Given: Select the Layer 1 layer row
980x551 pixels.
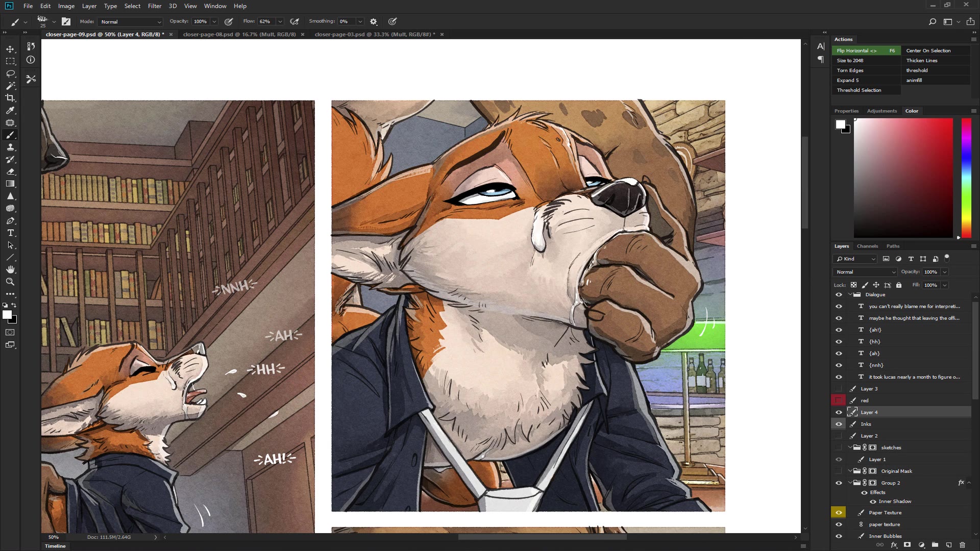Looking at the screenshot, I should click(x=901, y=460).
